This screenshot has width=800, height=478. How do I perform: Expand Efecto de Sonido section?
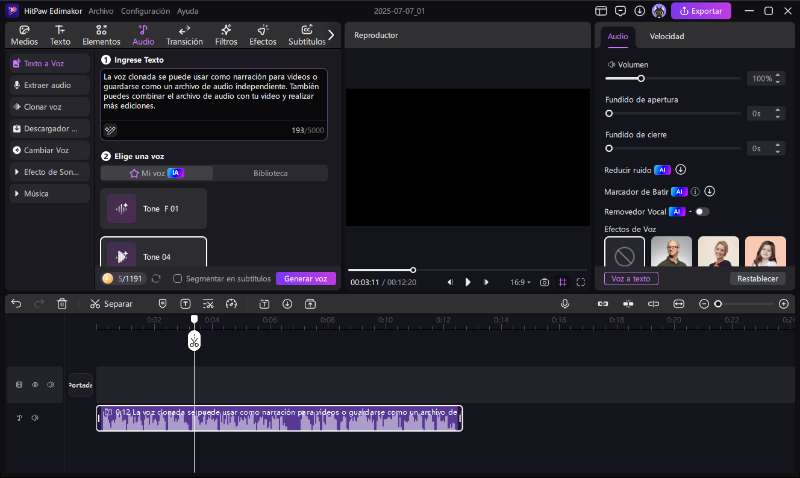tap(49, 172)
